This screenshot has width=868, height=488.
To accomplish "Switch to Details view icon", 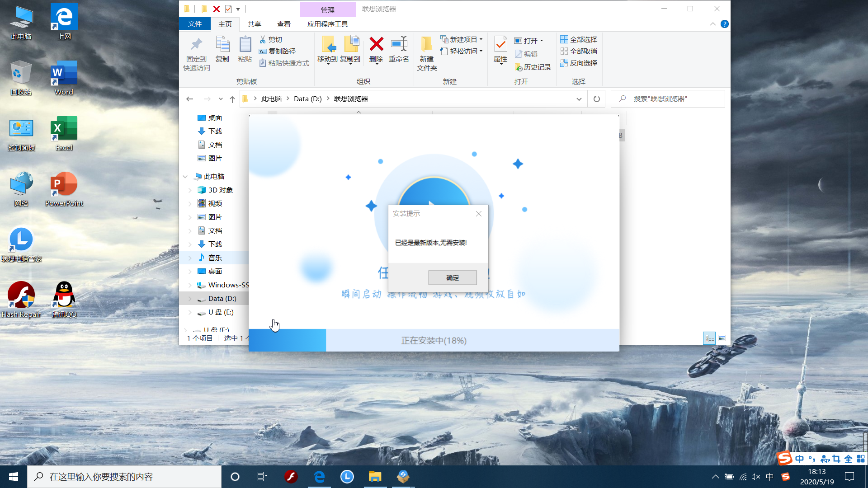I will (x=710, y=338).
